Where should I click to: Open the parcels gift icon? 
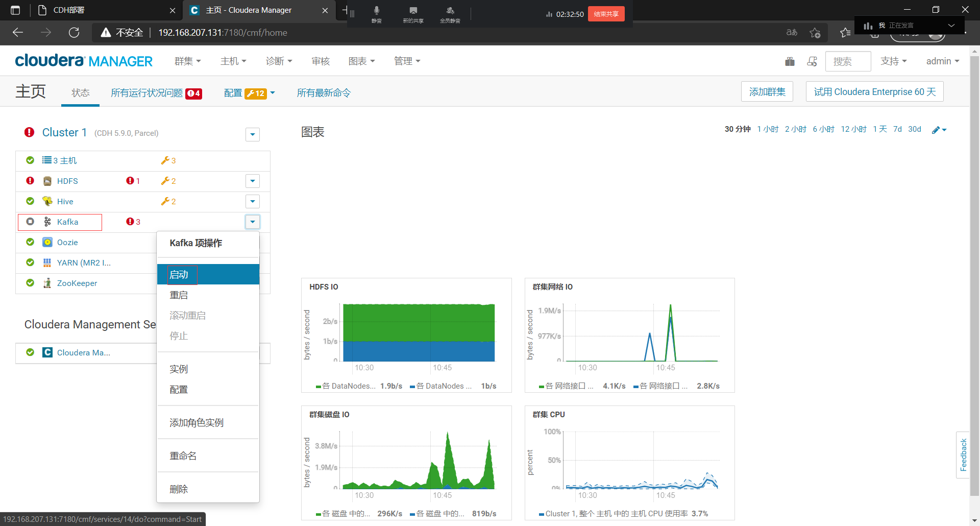[790, 61]
